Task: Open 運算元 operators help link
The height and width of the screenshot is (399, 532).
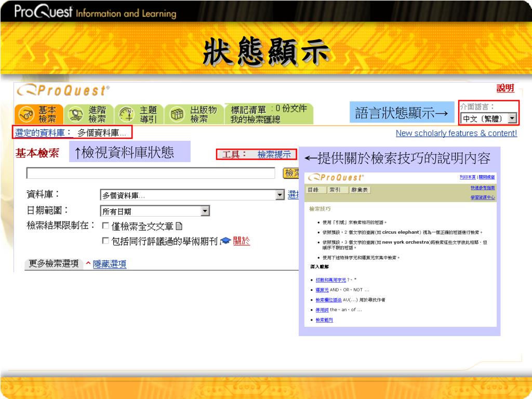Action: click(x=322, y=290)
